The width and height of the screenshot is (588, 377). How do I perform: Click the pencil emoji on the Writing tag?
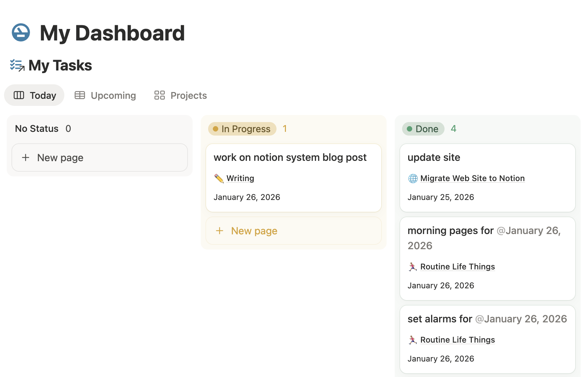click(x=219, y=178)
